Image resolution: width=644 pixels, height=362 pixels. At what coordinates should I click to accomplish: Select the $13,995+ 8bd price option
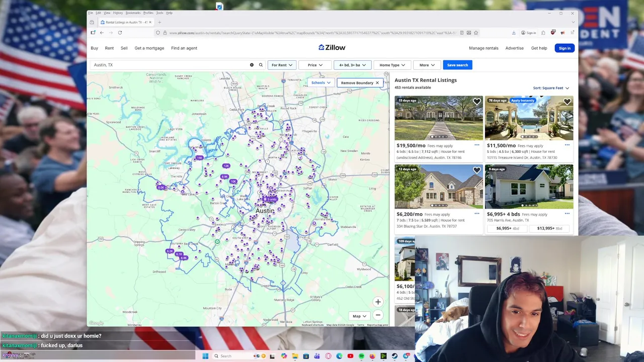coord(549,228)
